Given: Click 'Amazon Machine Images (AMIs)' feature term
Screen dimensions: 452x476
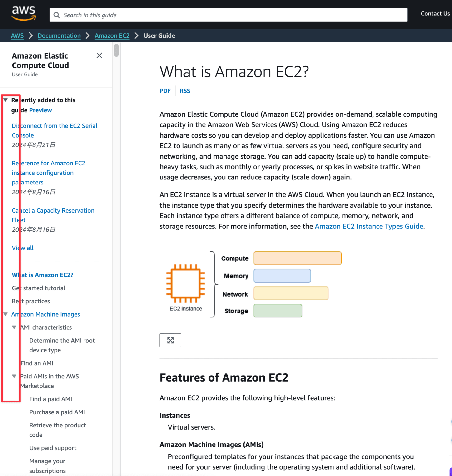Looking at the screenshot, I should 212,444.
